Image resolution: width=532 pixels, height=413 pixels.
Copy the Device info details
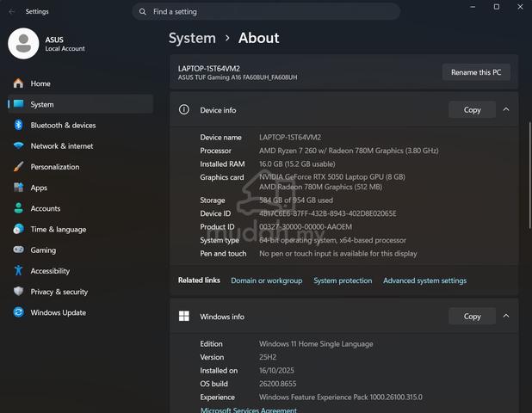click(472, 110)
